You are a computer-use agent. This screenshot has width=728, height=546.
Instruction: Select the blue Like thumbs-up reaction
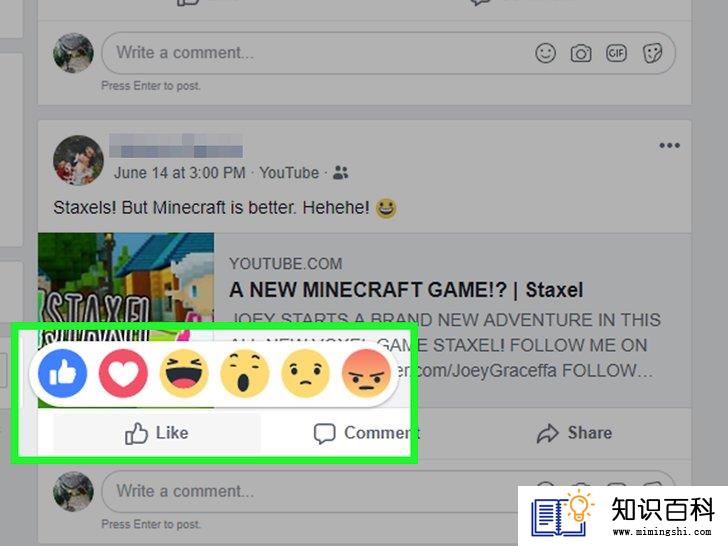pyautogui.click(x=63, y=373)
